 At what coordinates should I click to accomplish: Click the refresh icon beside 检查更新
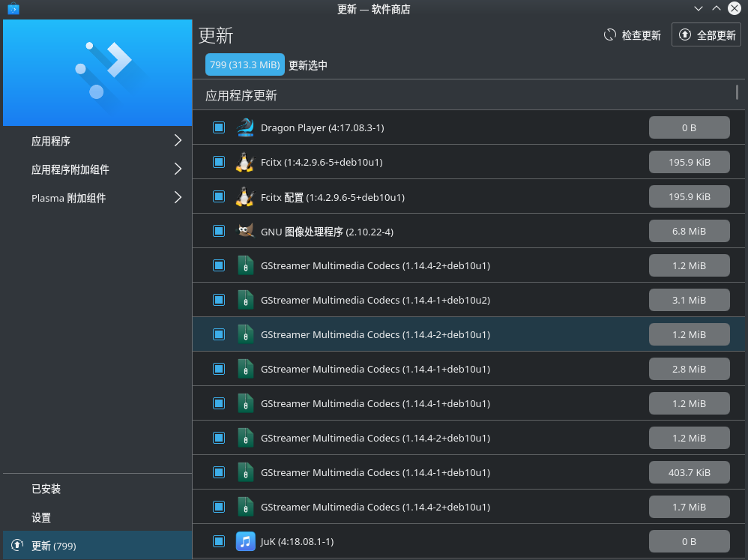click(610, 35)
